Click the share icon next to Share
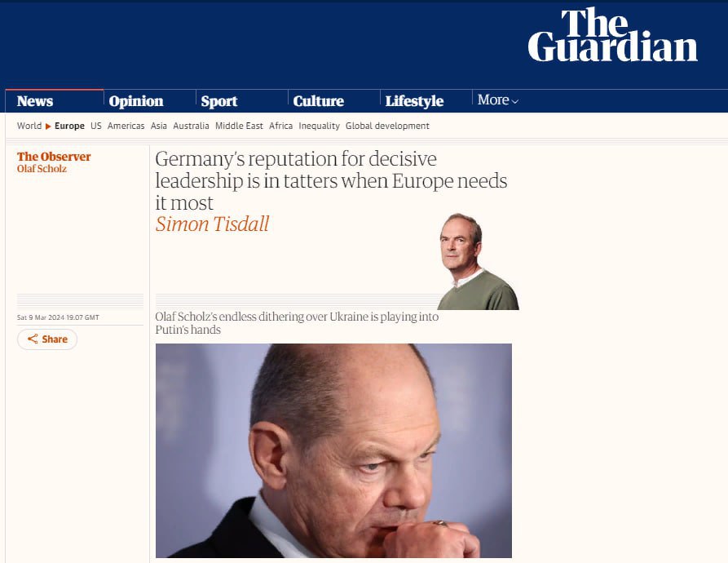 click(x=33, y=339)
